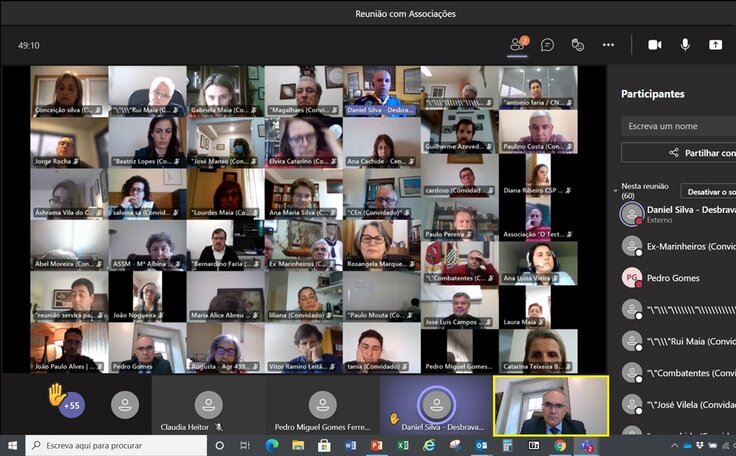Open the meeting chat icon

click(x=548, y=45)
